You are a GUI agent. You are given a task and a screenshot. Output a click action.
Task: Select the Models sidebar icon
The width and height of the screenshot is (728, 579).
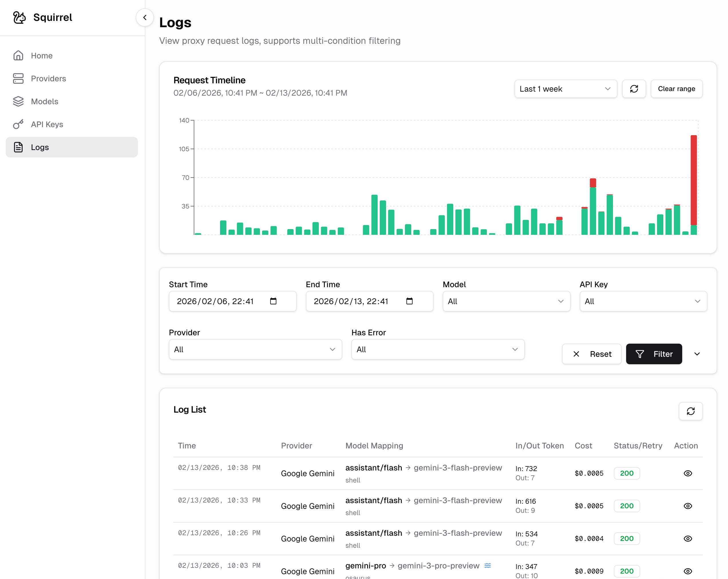[x=19, y=101]
